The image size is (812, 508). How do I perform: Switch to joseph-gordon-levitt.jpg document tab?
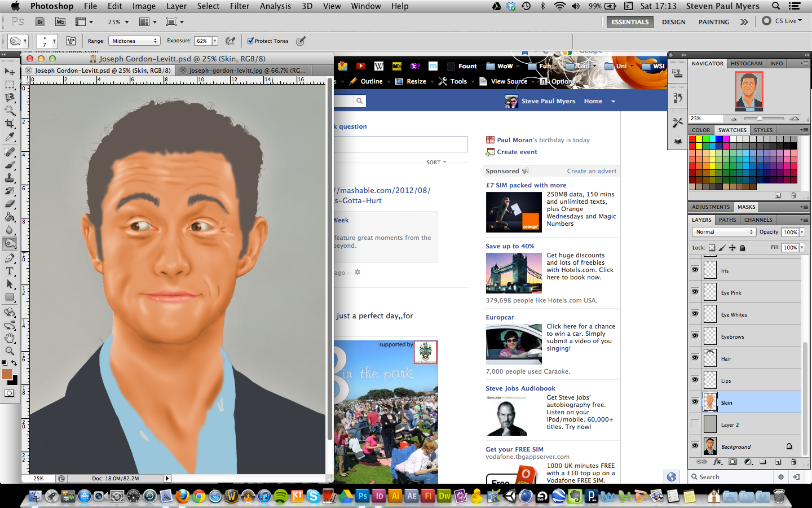[248, 71]
